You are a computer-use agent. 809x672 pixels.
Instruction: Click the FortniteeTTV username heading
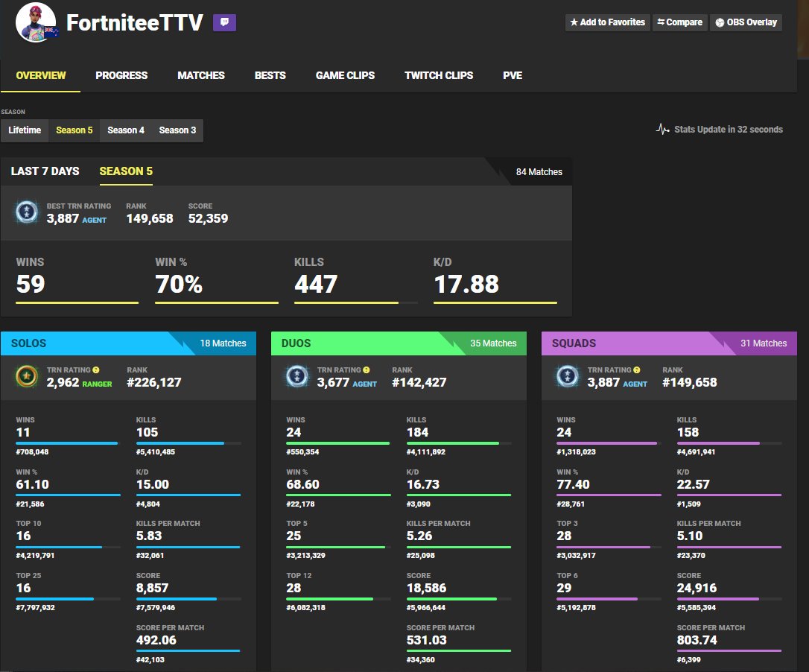coord(135,22)
